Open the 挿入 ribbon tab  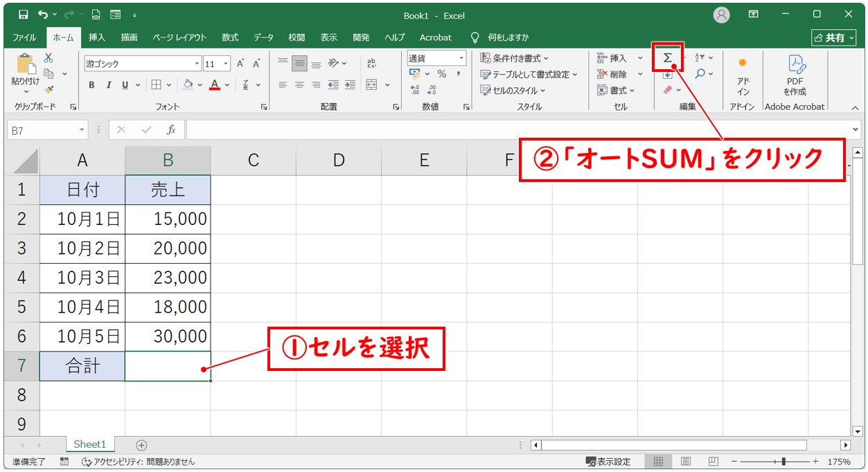(96, 37)
